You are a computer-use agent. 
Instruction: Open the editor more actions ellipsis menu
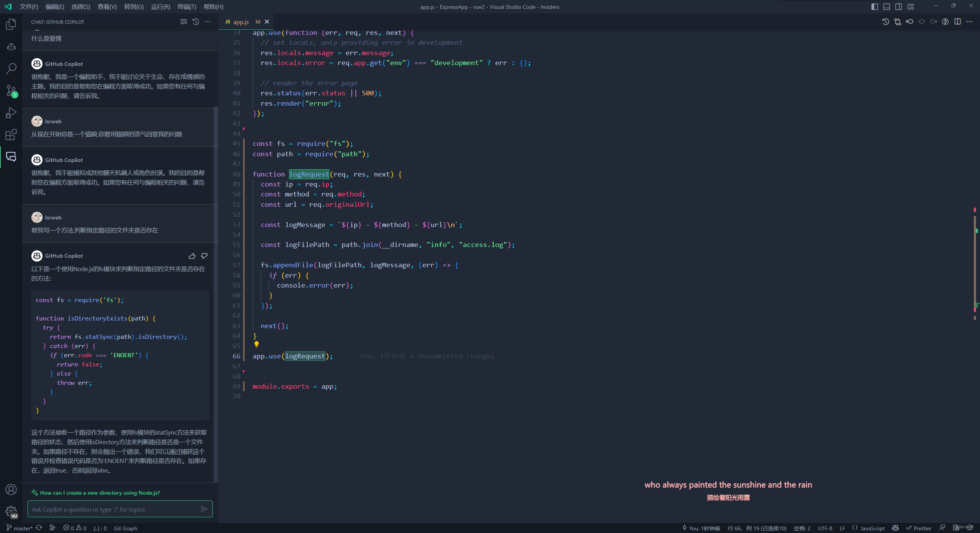970,22
